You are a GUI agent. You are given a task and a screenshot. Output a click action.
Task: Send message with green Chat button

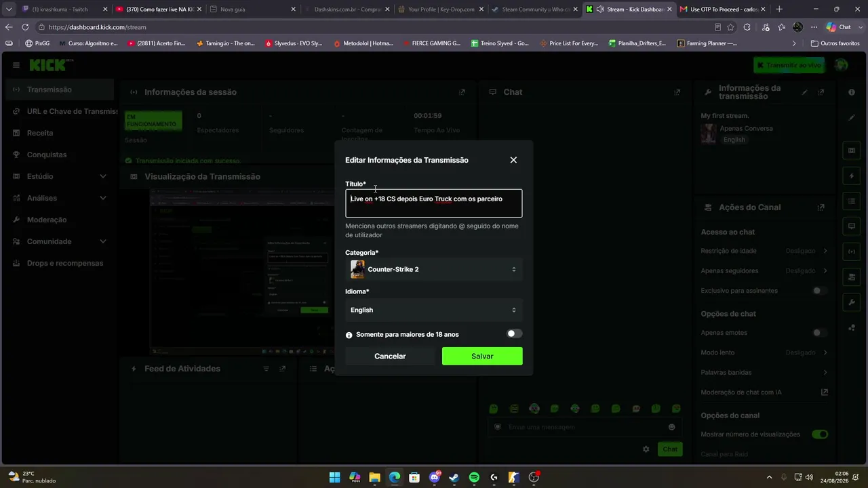[x=670, y=449]
